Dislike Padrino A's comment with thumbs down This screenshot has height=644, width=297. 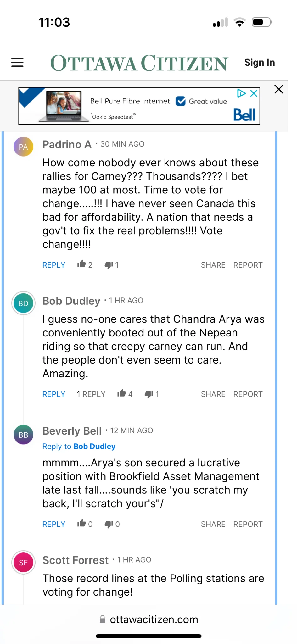point(109,265)
